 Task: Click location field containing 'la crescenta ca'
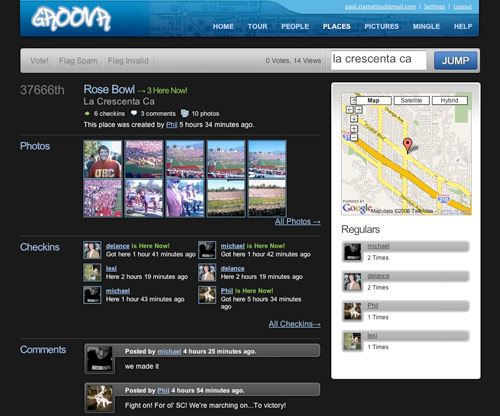coord(379,60)
